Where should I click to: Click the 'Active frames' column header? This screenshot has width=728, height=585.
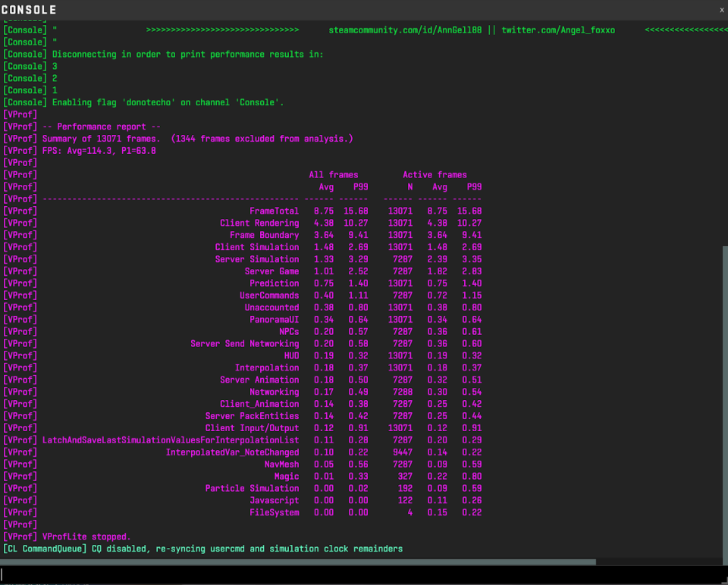[x=435, y=175]
